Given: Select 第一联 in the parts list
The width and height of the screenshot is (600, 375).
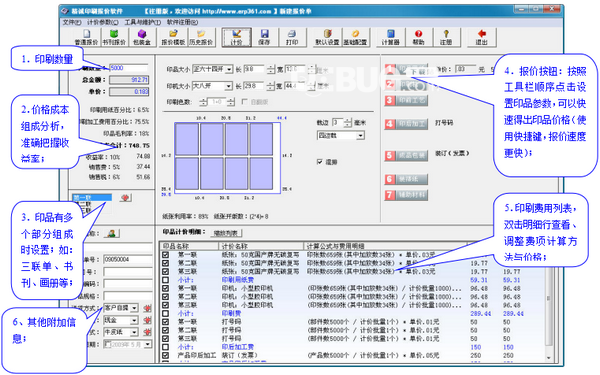Looking at the screenshot, I should tap(92, 197).
